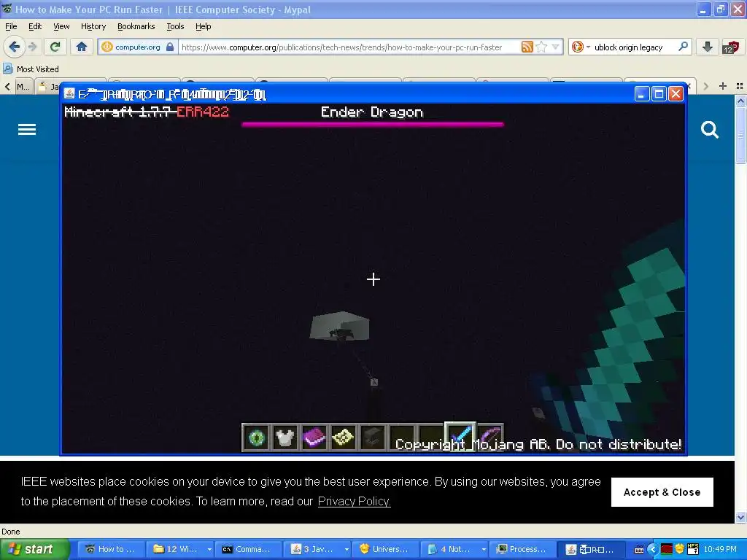This screenshot has height=560, width=747.
Task: Open the File menu
Action: coord(11,26)
